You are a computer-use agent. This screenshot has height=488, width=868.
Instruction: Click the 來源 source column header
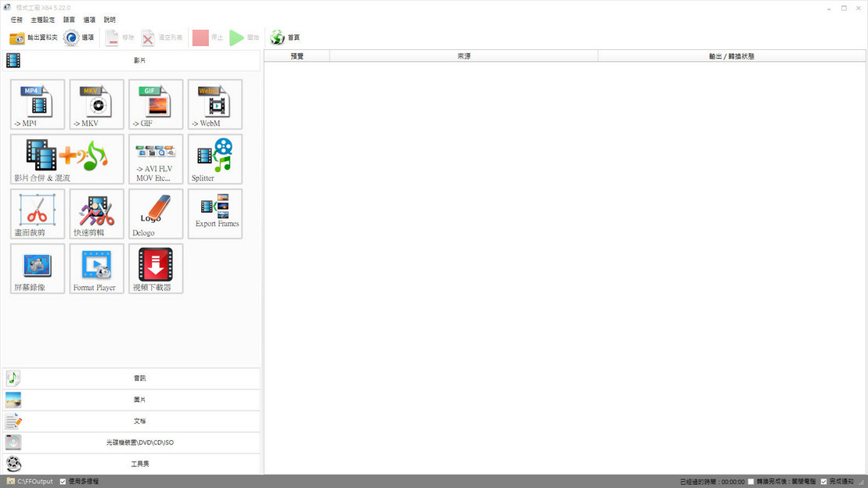point(464,56)
